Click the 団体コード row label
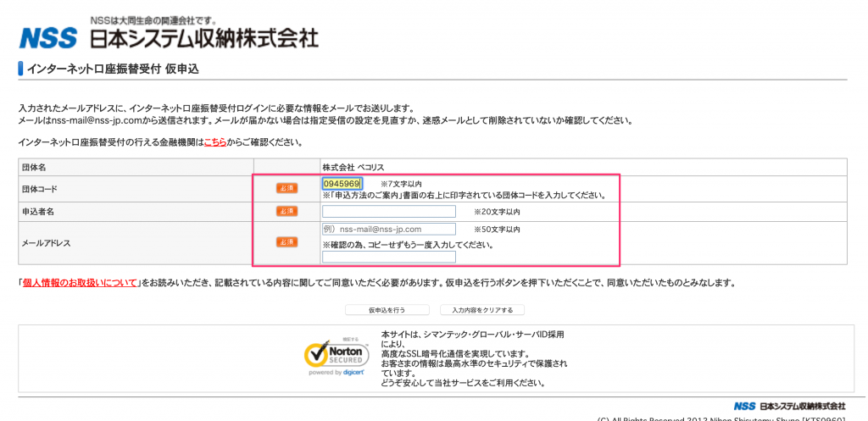868x421 pixels. [40, 188]
